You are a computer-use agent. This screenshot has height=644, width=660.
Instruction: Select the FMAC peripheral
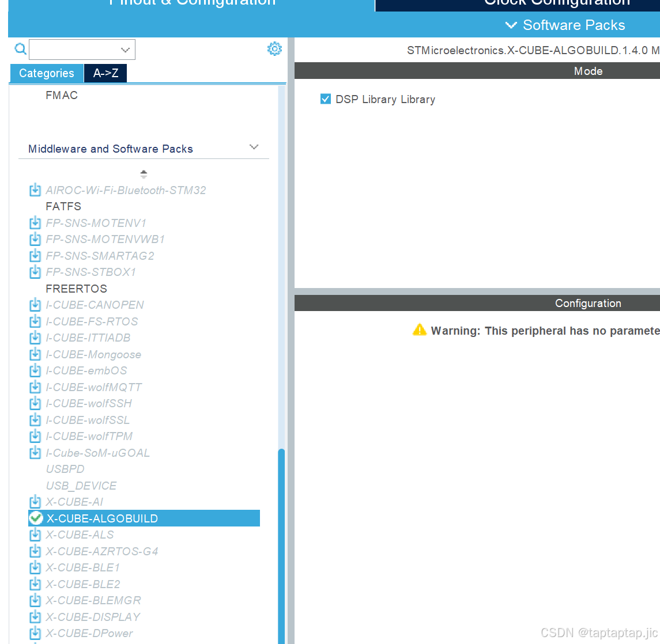pyautogui.click(x=62, y=95)
